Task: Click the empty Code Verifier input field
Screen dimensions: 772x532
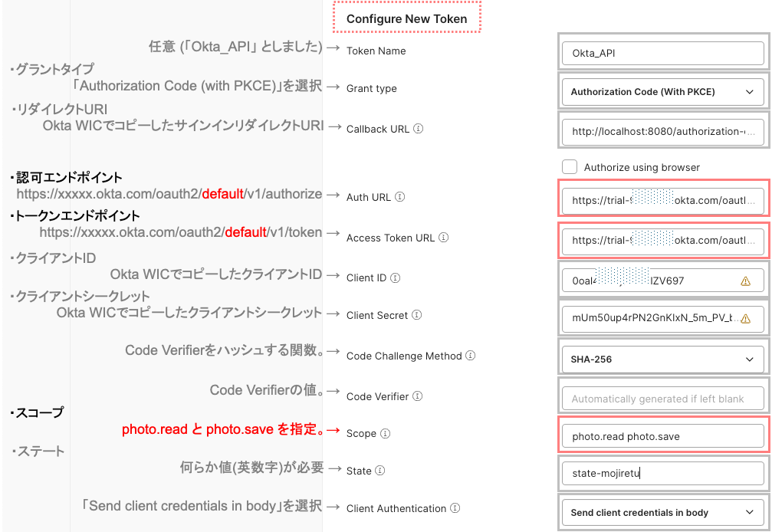Action: (x=662, y=399)
